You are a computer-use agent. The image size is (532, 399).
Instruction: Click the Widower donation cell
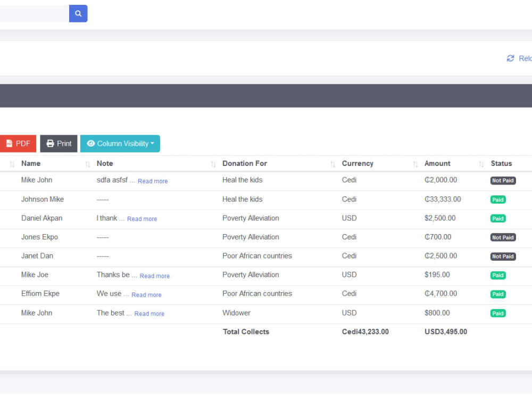click(x=236, y=313)
